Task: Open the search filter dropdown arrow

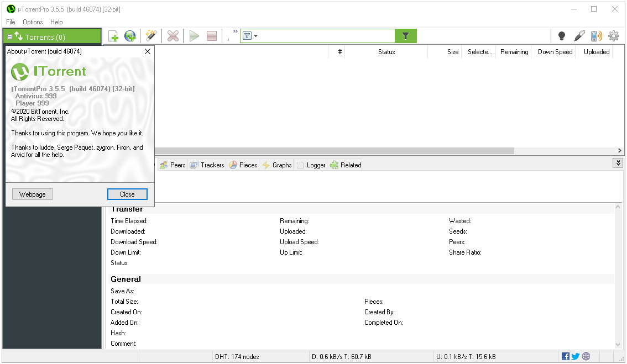Action: (256, 36)
